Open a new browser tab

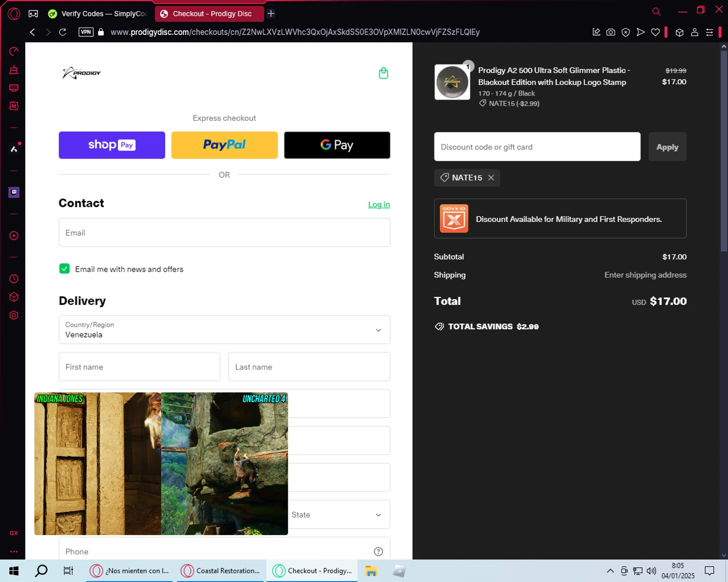pos(271,14)
